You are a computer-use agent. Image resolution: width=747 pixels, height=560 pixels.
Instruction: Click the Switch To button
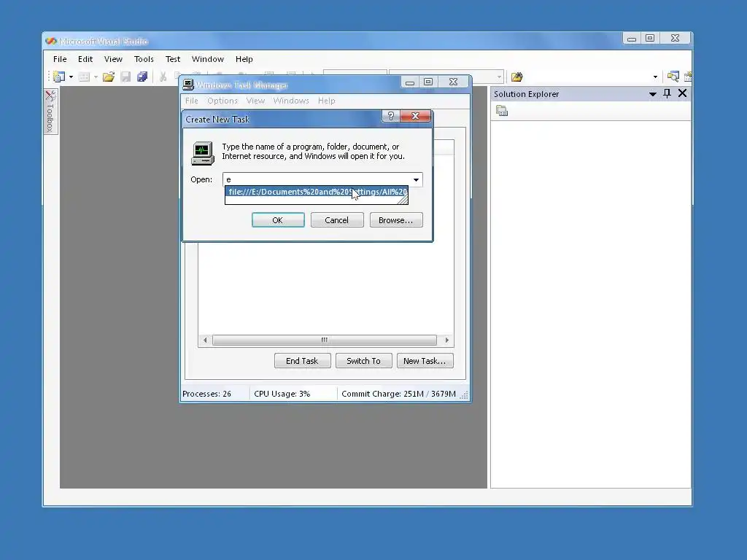tap(363, 361)
